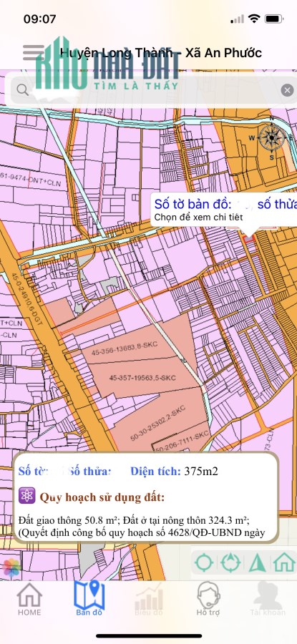Viewport: 297px width, 644px height.
Task: Open the Hỗ trợ support tab
Action: 208,599
